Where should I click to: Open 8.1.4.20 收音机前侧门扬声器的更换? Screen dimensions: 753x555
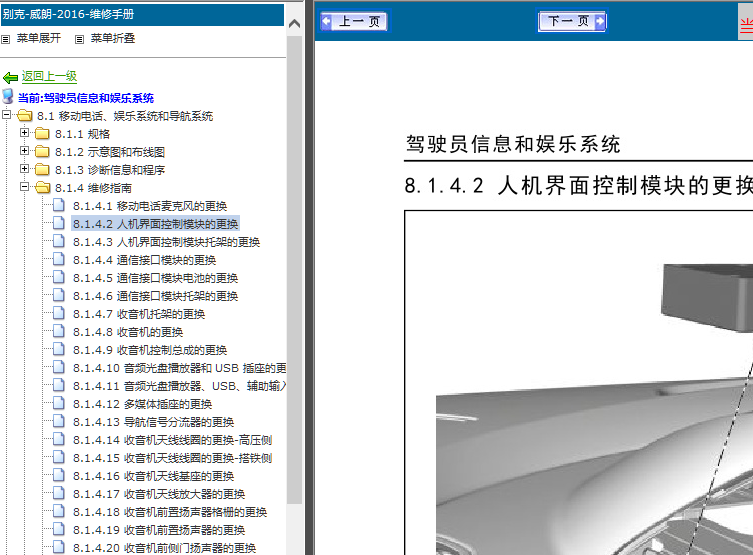point(165,548)
